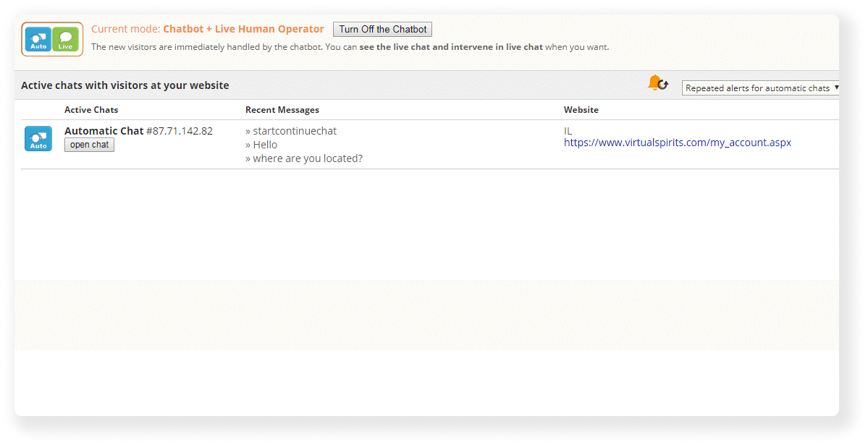This screenshot has height=445, width=868.
Task: Click the dropdown arrow next to Repeated alerts
Action: pos(836,88)
